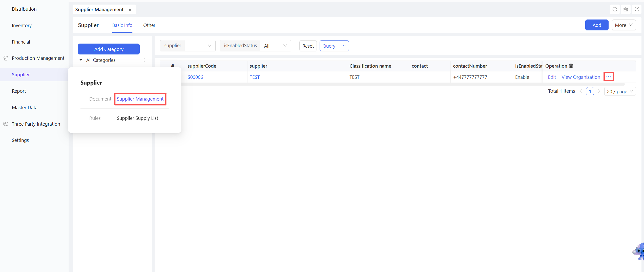Open the More dropdown menu

click(x=624, y=25)
